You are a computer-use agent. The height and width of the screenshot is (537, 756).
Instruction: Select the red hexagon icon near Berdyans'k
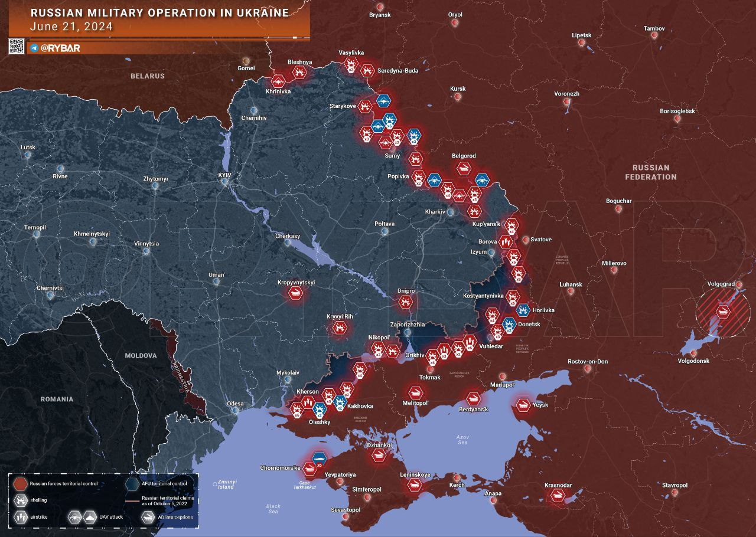pos(473,398)
